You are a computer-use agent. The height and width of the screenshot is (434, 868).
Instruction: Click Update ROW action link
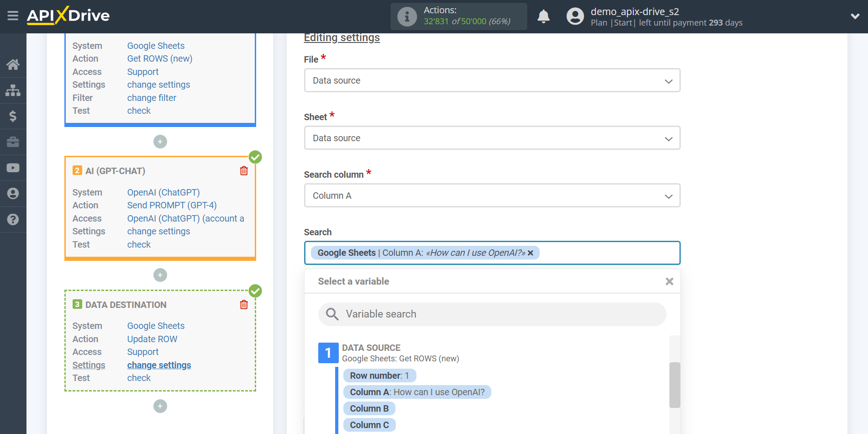click(x=152, y=339)
